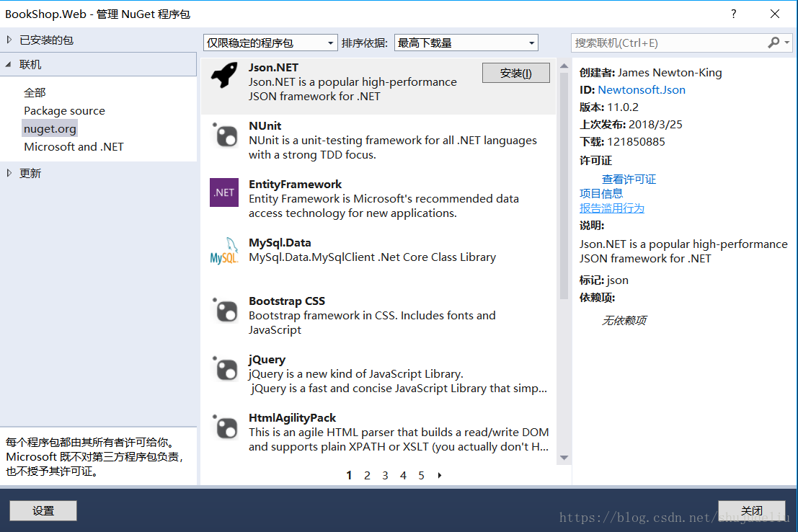798x532 pixels.
Task: Select the NUnit package title
Action: pyautogui.click(x=265, y=125)
